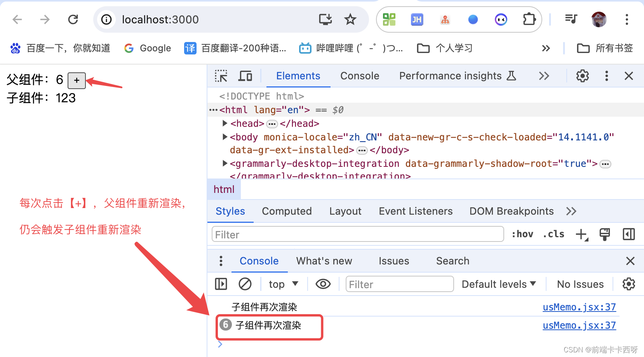Open the 所有书签 folder

605,48
